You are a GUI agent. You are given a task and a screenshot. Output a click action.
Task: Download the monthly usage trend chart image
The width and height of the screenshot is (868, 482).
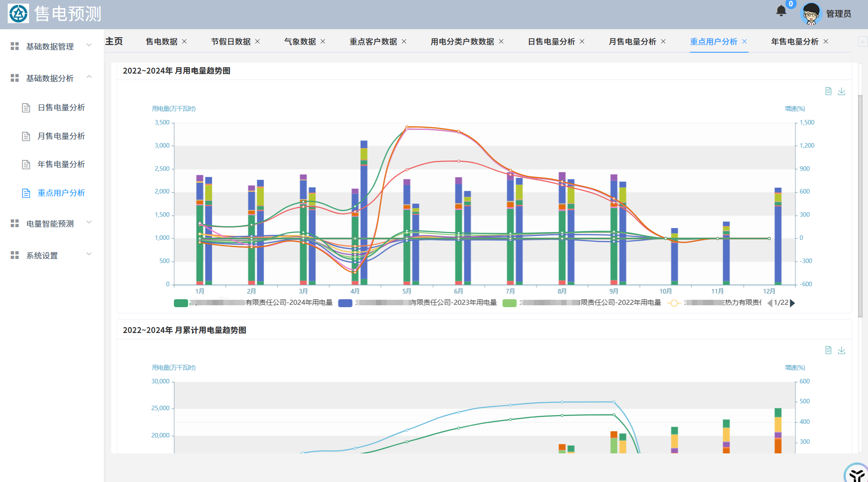(x=841, y=91)
